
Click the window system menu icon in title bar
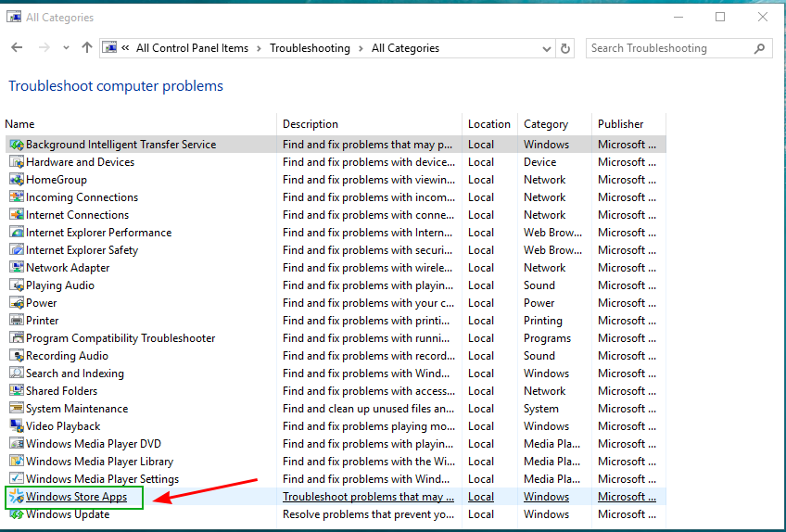click(x=14, y=17)
